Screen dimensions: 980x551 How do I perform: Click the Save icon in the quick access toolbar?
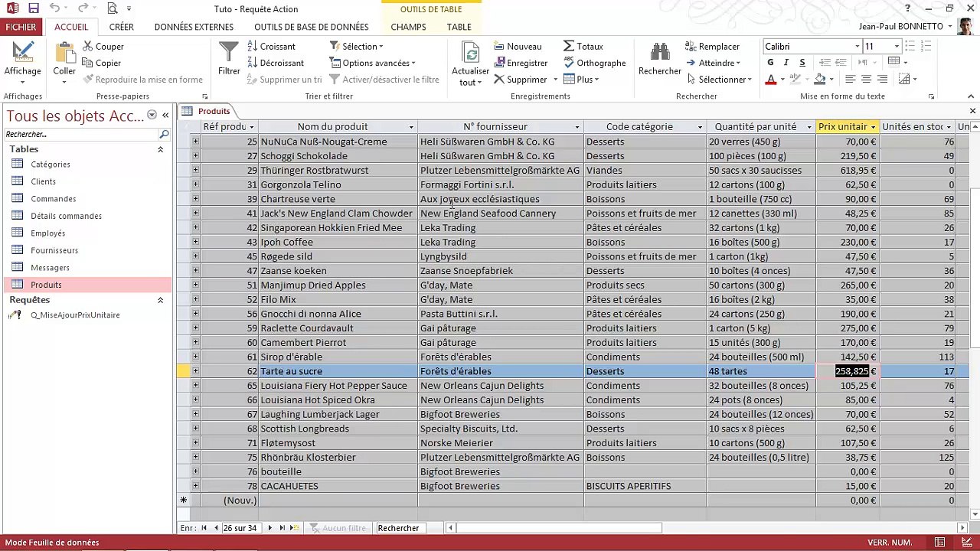[x=33, y=8]
